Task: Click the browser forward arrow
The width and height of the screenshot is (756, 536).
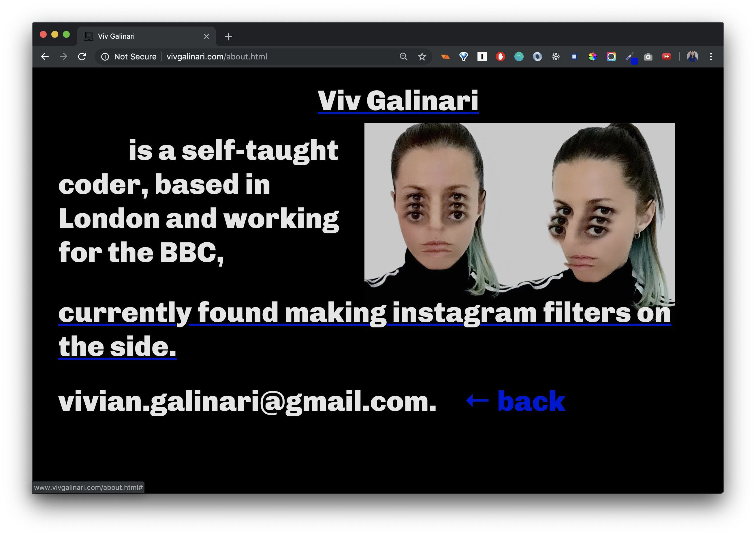Action: [x=63, y=57]
